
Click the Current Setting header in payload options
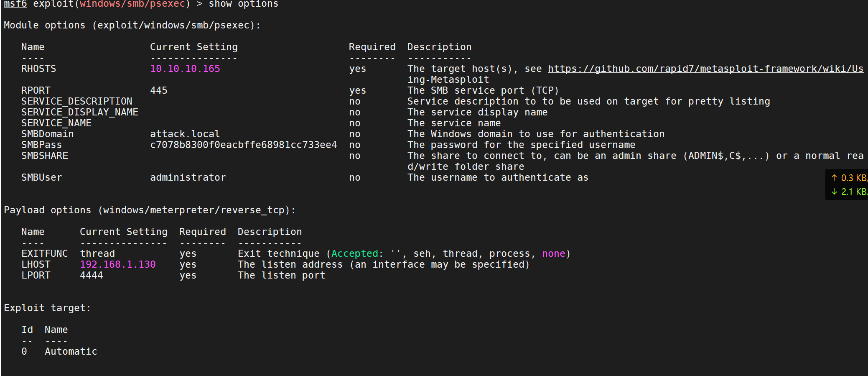tap(124, 232)
